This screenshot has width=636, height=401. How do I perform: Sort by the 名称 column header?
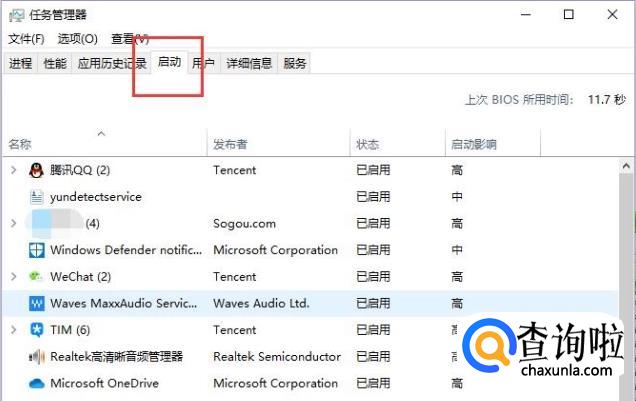[105, 144]
